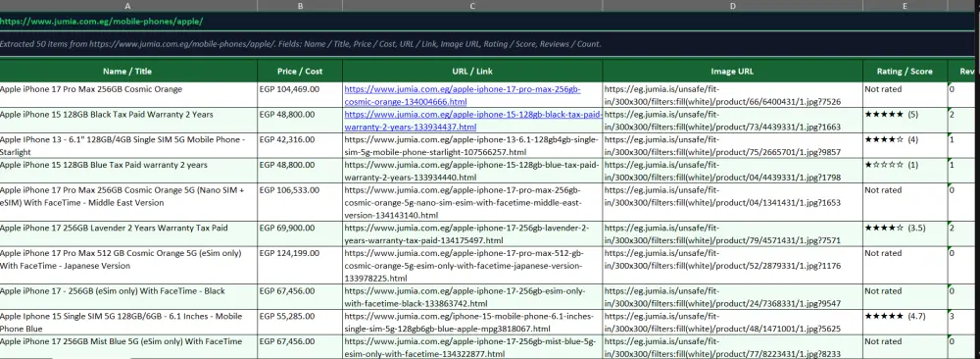Click the 'Price / Cost' header cell
The image size is (980, 359).
300,72
